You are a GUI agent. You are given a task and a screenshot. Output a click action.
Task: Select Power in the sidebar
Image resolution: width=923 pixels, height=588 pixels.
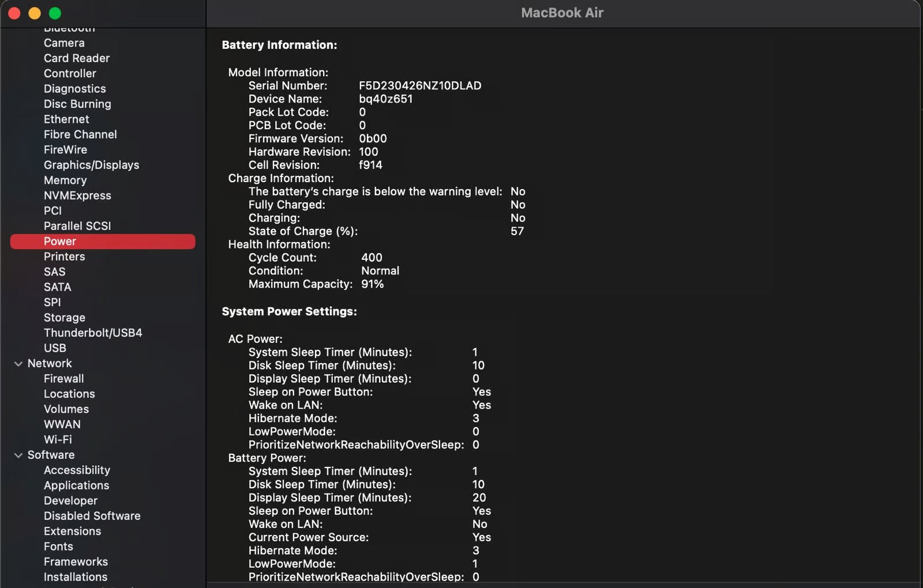tap(60, 242)
